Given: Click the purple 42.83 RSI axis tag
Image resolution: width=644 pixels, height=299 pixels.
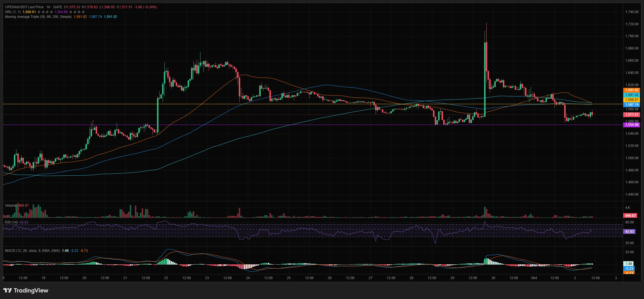Looking at the screenshot, I should [x=630, y=232].
